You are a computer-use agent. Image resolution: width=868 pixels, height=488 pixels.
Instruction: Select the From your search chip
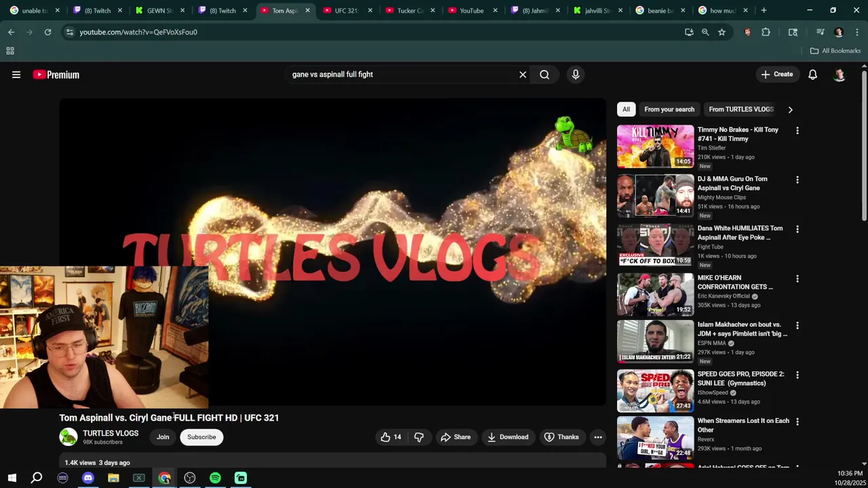pyautogui.click(x=669, y=109)
